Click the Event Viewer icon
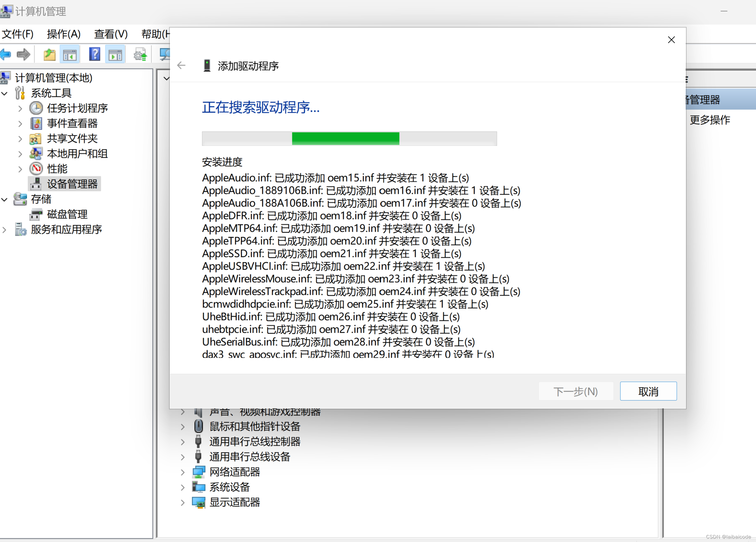Screen dimensions: 756x542 click(36, 123)
